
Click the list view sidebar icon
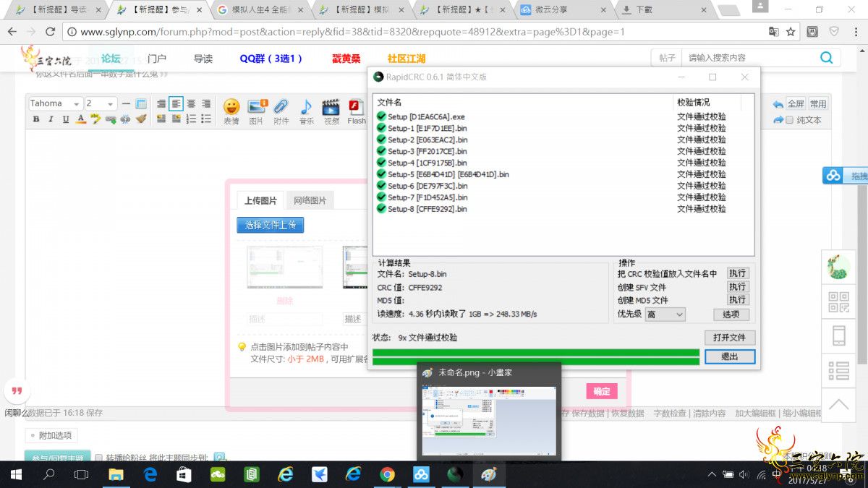click(x=838, y=370)
